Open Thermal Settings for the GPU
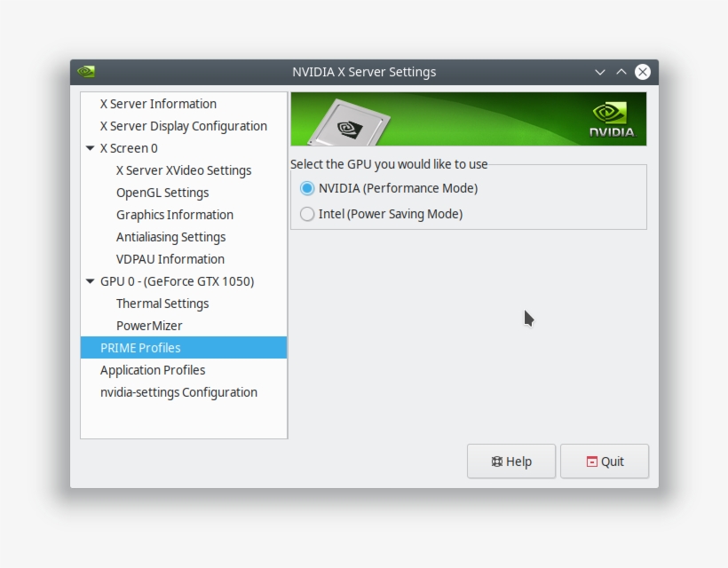The width and height of the screenshot is (728, 568). 163,304
